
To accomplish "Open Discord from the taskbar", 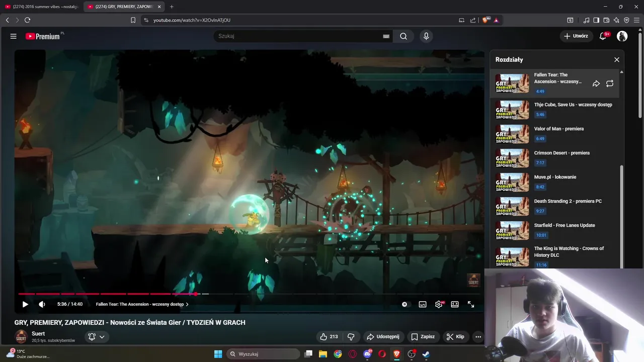I will [x=367, y=354].
